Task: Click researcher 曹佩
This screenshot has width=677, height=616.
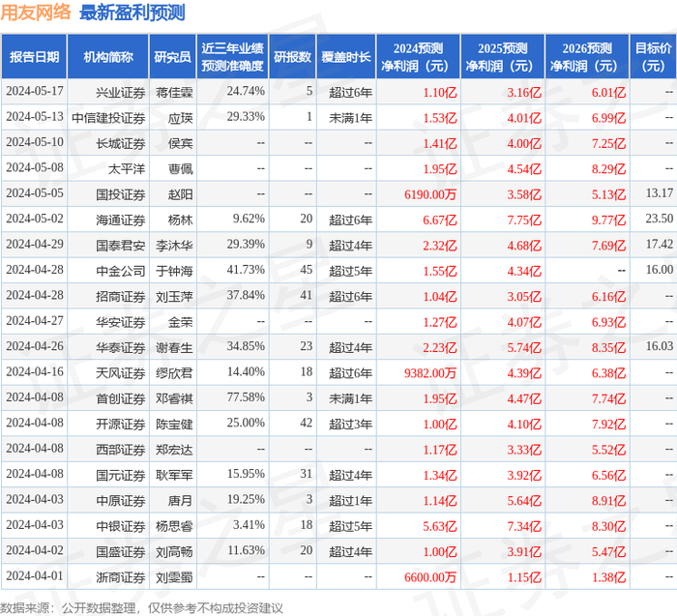Action: [x=181, y=169]
